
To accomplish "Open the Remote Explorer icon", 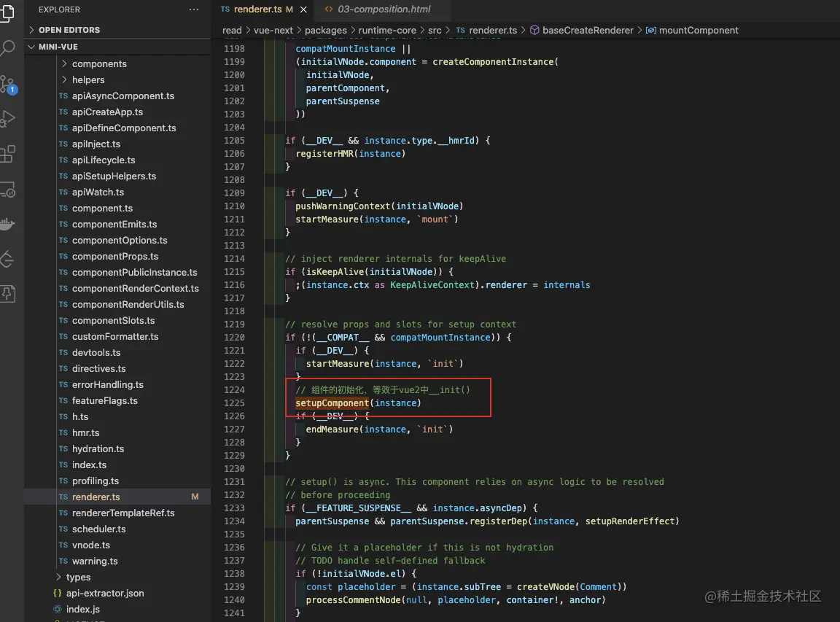I will [x=7, y=190].
